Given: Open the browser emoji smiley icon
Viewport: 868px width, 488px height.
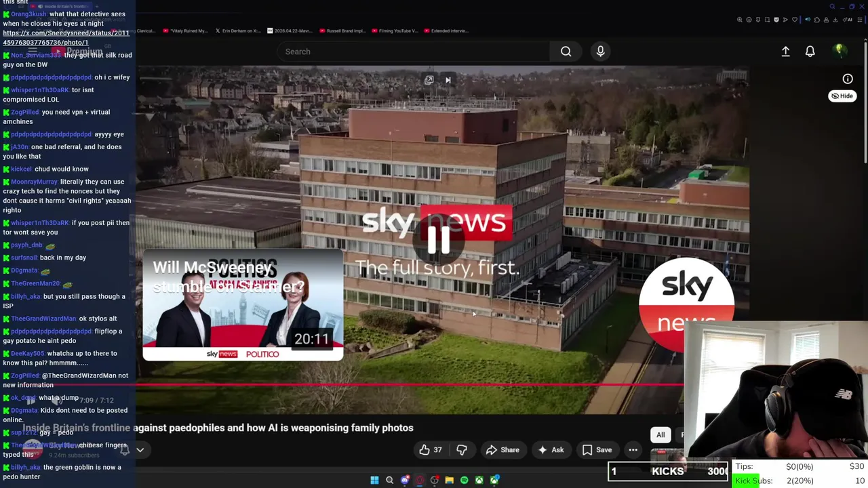Looking at the screenshot, I should 749,20.
